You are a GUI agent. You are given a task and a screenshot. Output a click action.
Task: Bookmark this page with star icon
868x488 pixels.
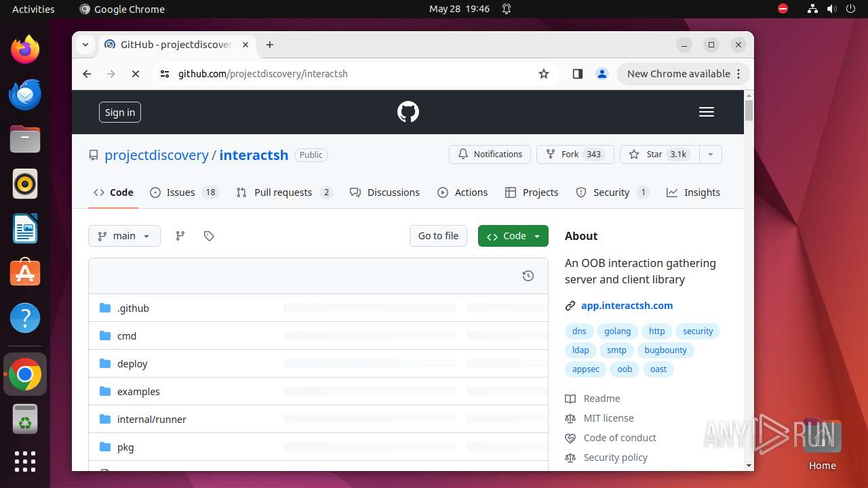[x=544, y=74]
